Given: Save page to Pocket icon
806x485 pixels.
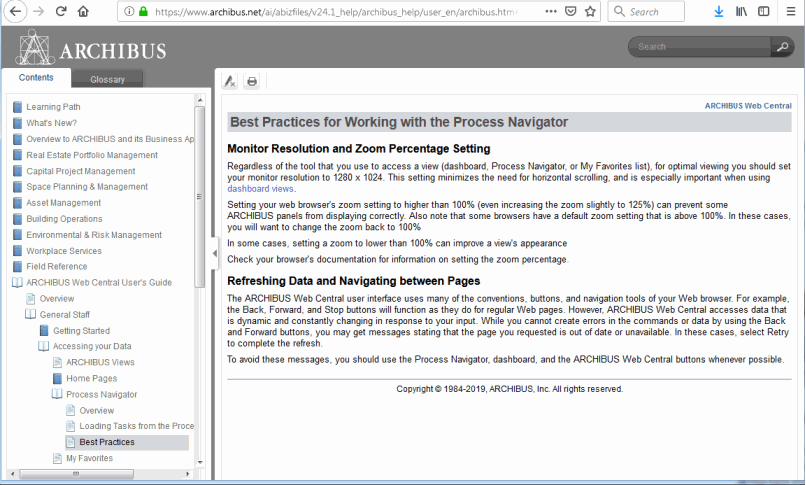Looking at the screenshot, I should 569,12.
